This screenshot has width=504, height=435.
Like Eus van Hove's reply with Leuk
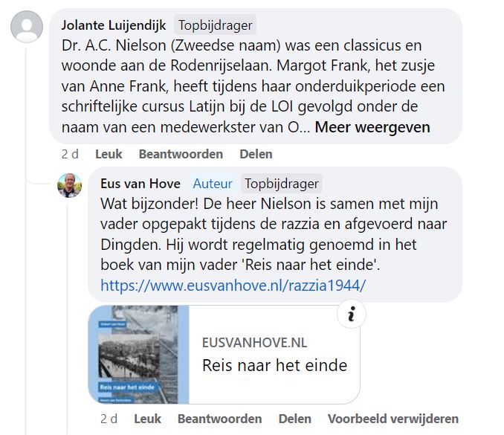[x=147, y=419]
